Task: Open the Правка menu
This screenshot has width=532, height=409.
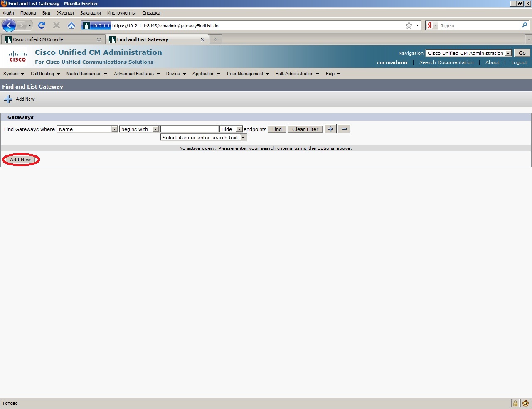Action: 28,13
